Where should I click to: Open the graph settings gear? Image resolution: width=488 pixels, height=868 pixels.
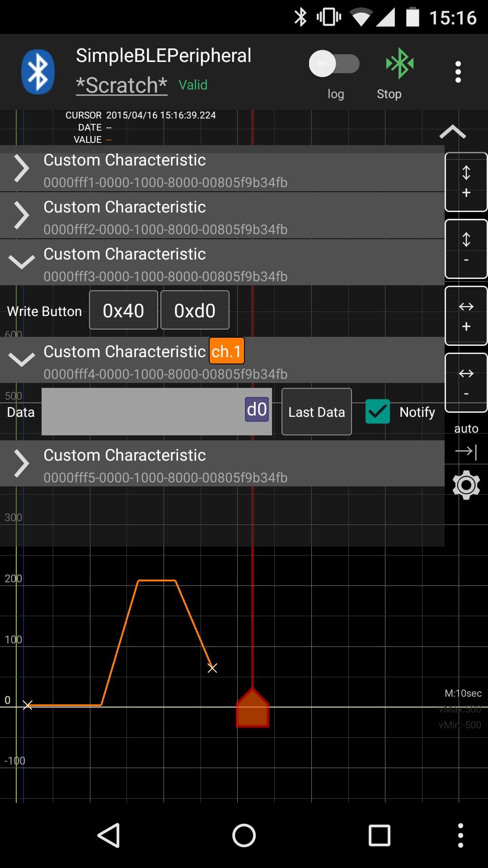coord(466,485)
